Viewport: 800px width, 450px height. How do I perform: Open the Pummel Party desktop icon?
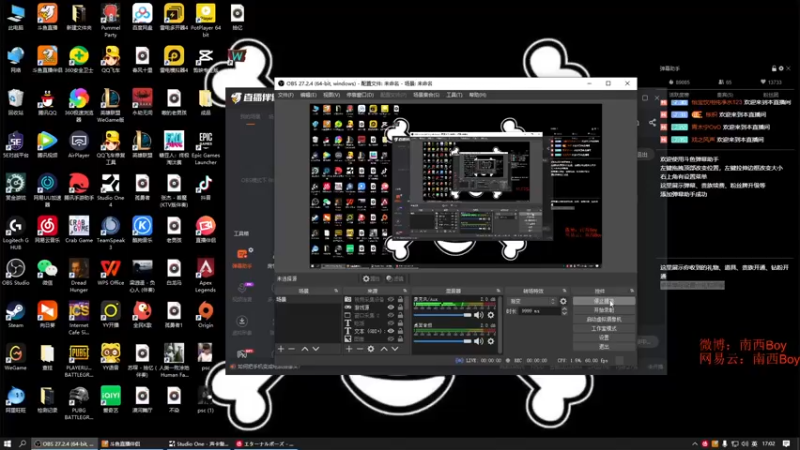(x=111, y=20)
